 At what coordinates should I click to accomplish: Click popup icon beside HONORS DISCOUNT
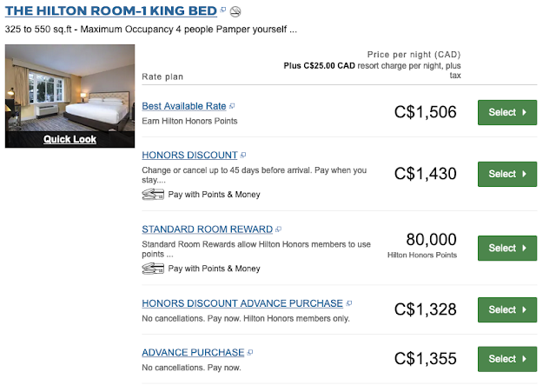[x=242, y=156]
